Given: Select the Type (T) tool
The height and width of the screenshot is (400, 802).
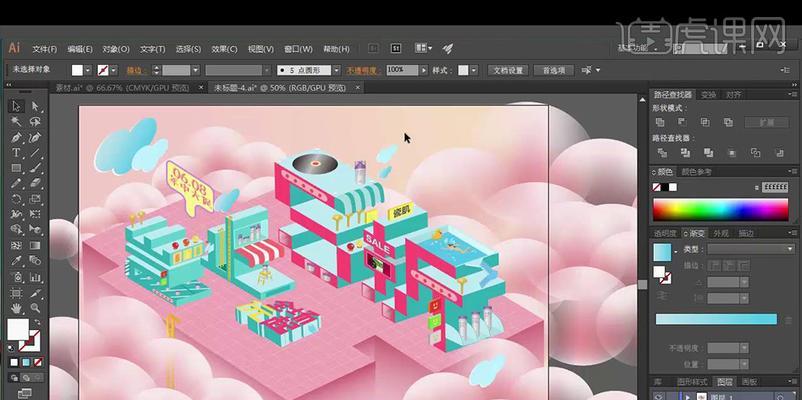Looking at the screenshot, I should (x=16, y=152).
